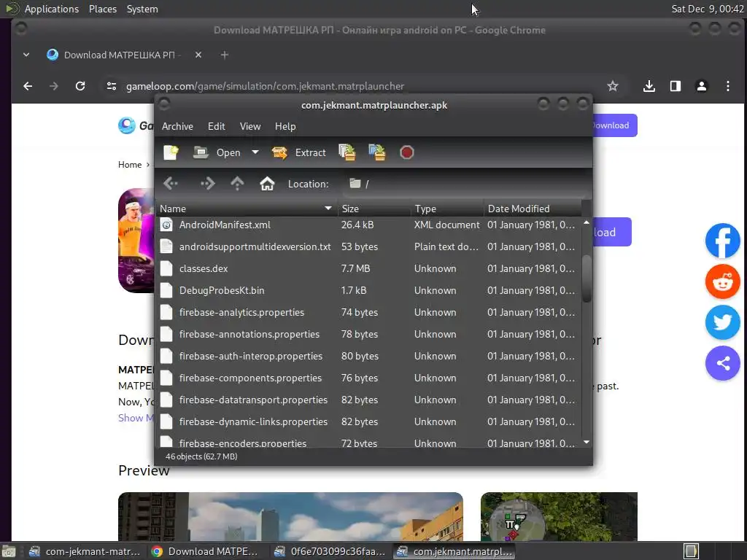Expand Chrome tab search dropdown
Image resolution: width=747 pixels, height=560 pixels.
pyautogui.click(x=26, y=55)
